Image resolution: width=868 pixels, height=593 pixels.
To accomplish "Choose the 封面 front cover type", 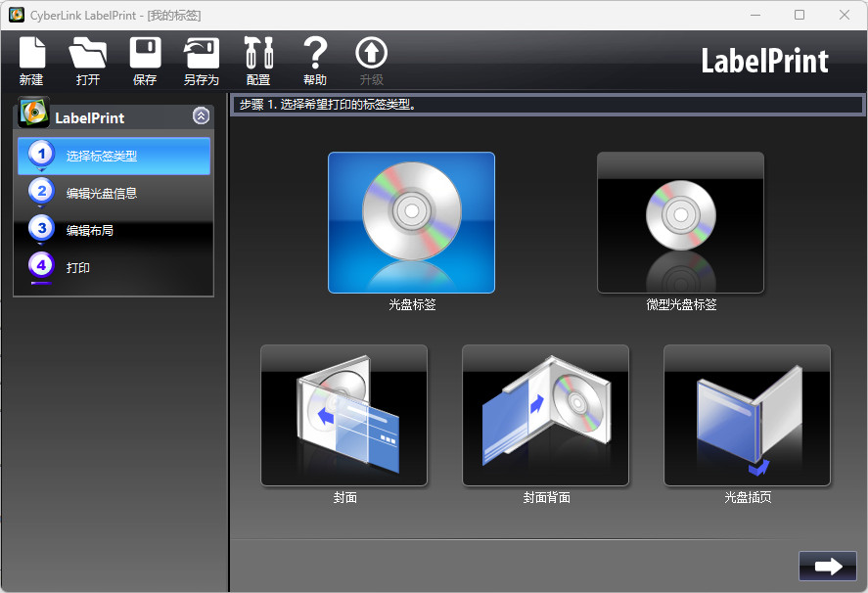I will pyautogui.click(x=343, y=415).
